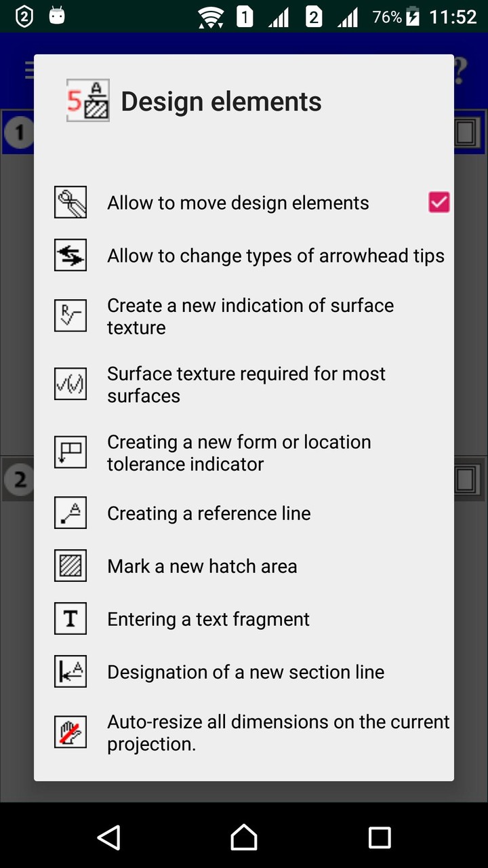Click the auto-resize crossed hand icon
Viewport: 488px width, 868px height.
[x=70, y=732]
